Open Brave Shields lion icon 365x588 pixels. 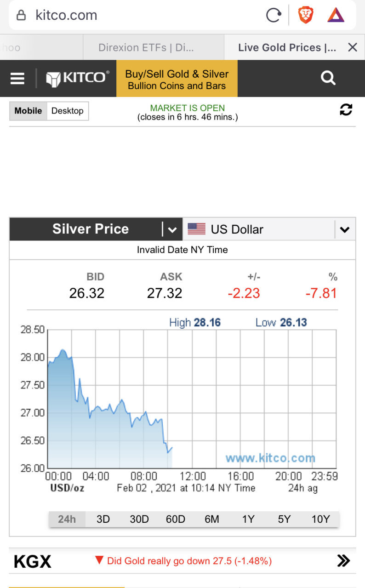(306, 15)
